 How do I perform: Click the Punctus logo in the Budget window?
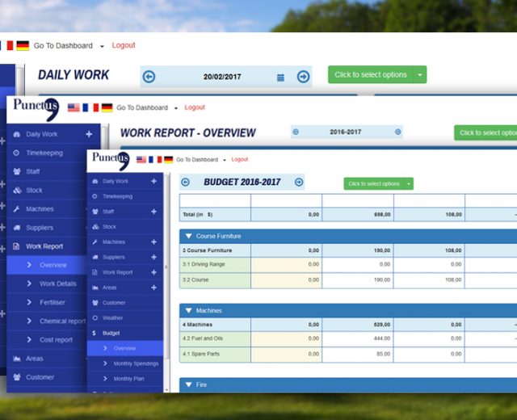coord(110,159)
